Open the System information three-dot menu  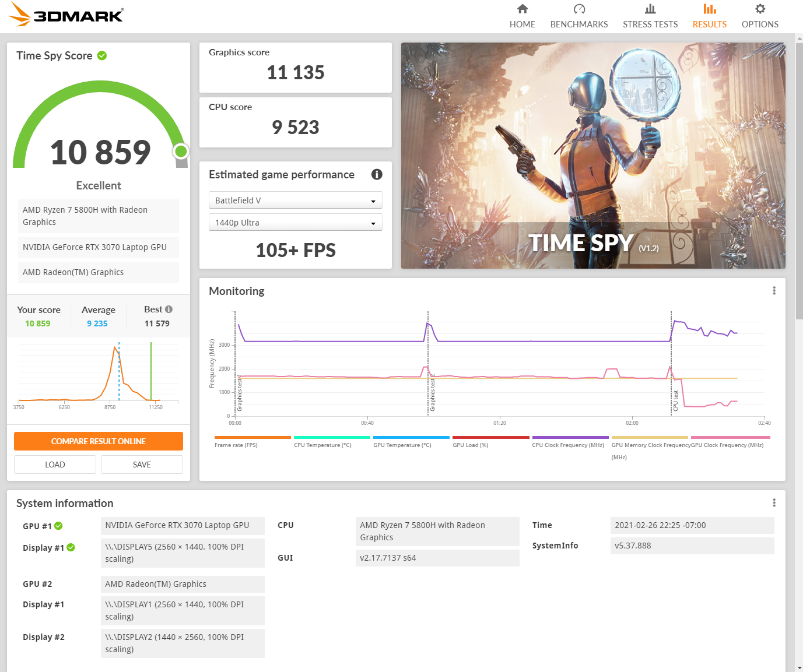click(x=774, y=503)
